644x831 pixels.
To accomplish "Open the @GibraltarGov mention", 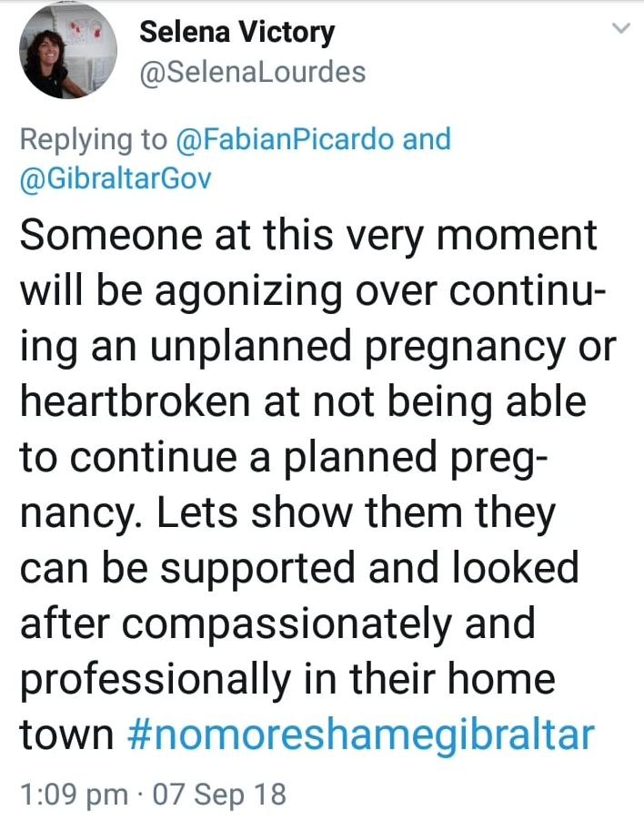I will point(116,177).
